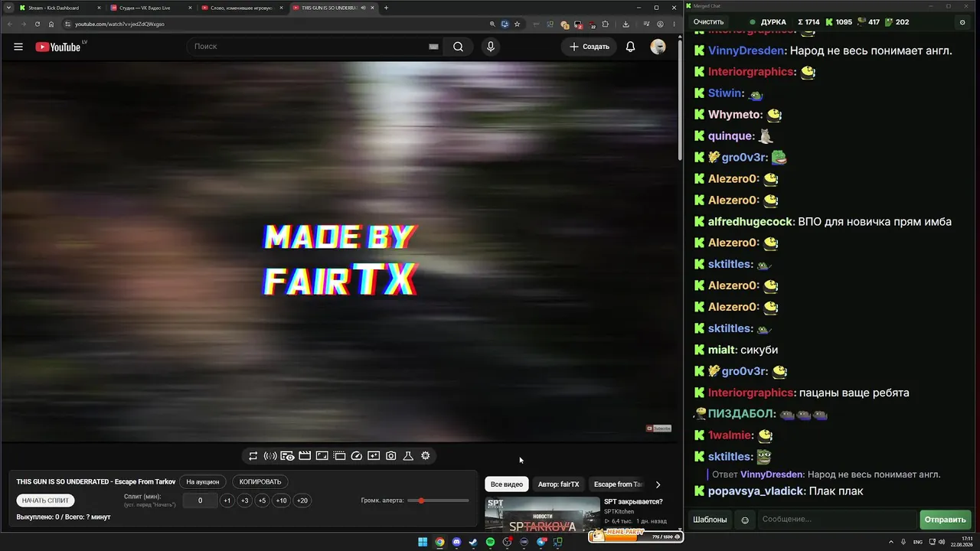Open Steam from the taskbar

coord(473,543)
